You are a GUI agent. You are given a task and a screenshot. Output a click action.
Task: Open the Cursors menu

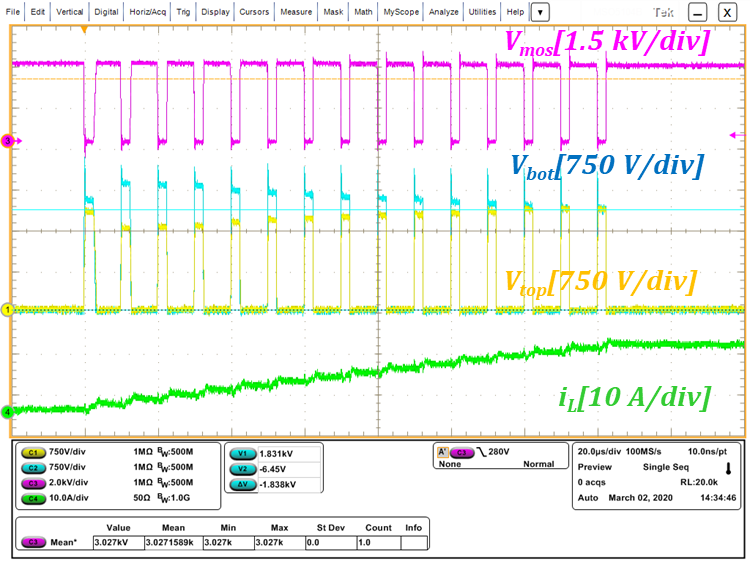tap(254, 12)
